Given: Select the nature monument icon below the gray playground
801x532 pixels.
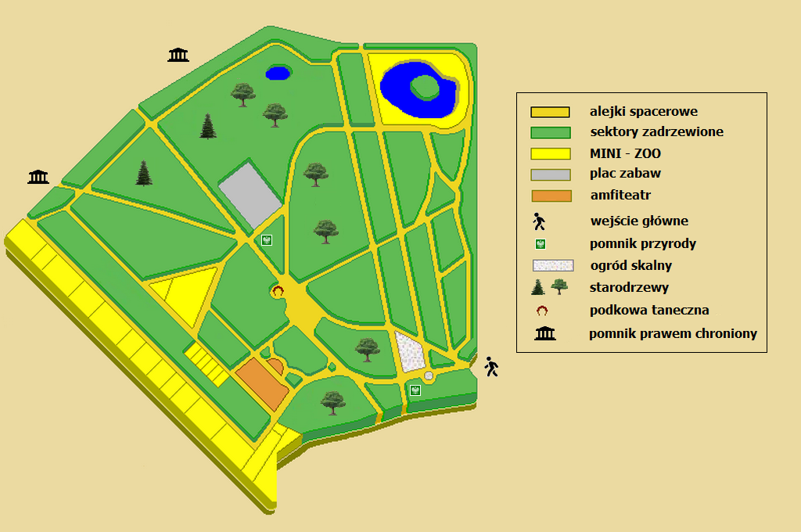Looking at the screenshot, I should [267, 240].
